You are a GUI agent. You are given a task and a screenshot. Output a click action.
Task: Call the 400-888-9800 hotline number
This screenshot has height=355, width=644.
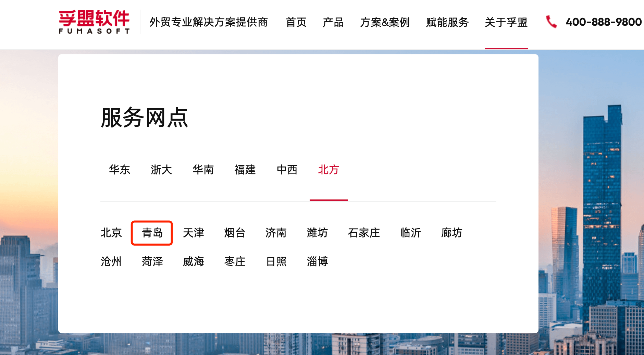pyautogui.click(x=604, y=22)
